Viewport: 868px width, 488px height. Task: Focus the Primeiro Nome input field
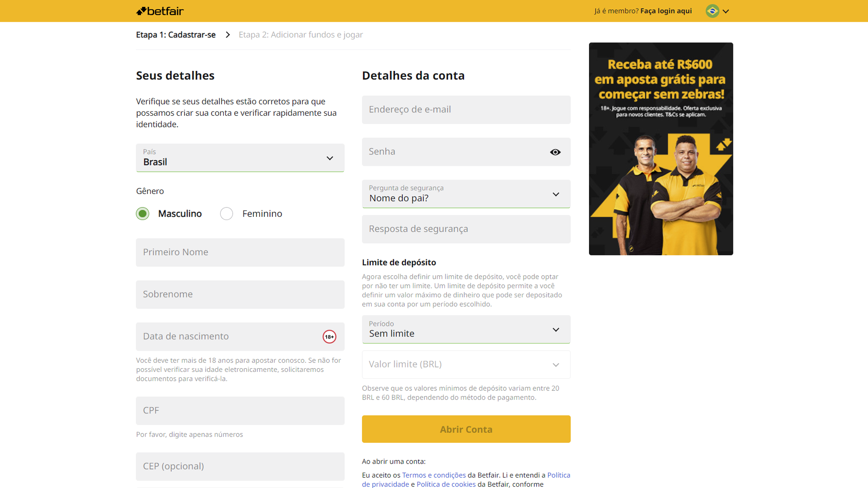(240, 252)
